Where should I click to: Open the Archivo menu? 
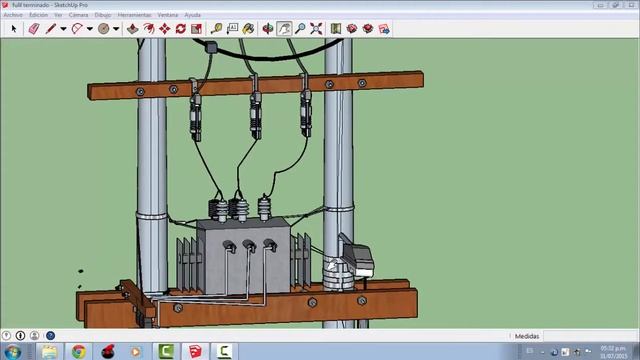(x=13, y=15)
